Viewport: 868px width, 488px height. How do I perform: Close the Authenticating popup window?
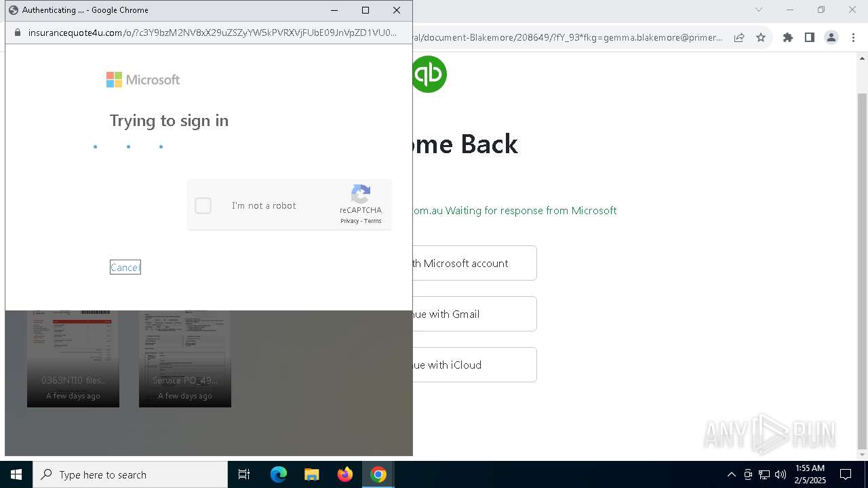coord(397,10)
